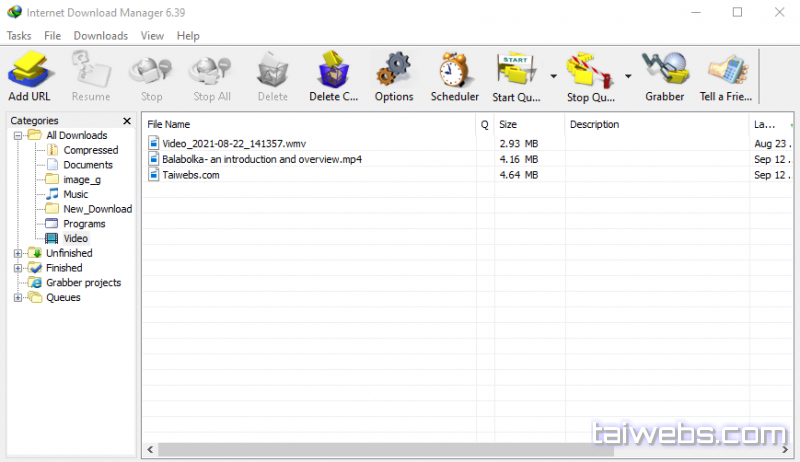Open the Downloads menu
This screenshot has width=800, height=462.
click(x=100, y=36)
